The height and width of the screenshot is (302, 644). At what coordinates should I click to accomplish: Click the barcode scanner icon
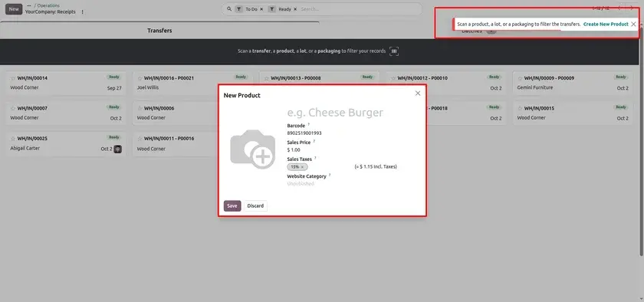(x=394, y=51)
